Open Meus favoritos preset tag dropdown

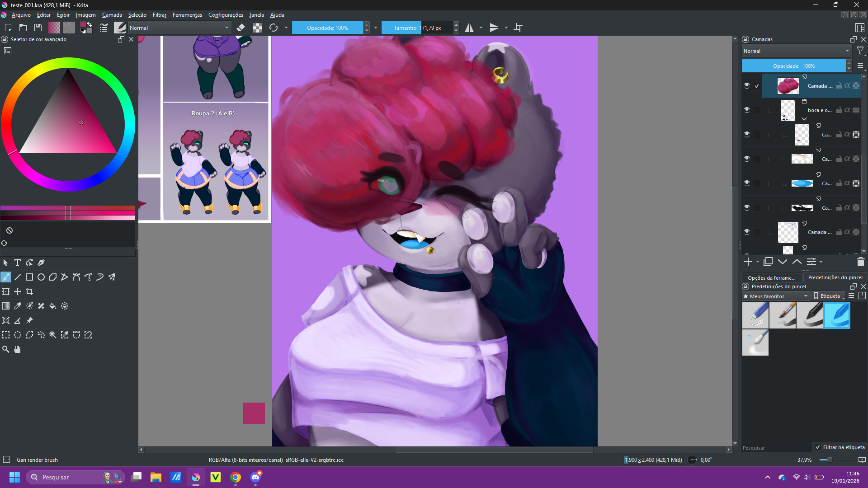775,296
